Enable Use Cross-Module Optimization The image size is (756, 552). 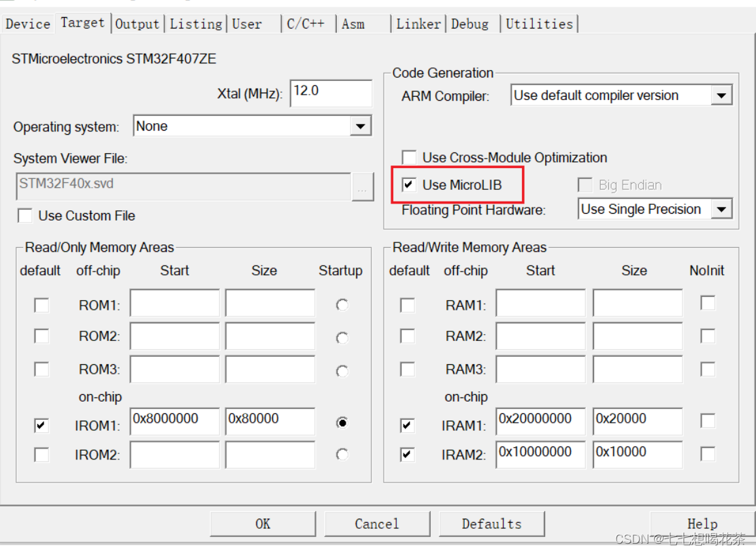[409, 157]
